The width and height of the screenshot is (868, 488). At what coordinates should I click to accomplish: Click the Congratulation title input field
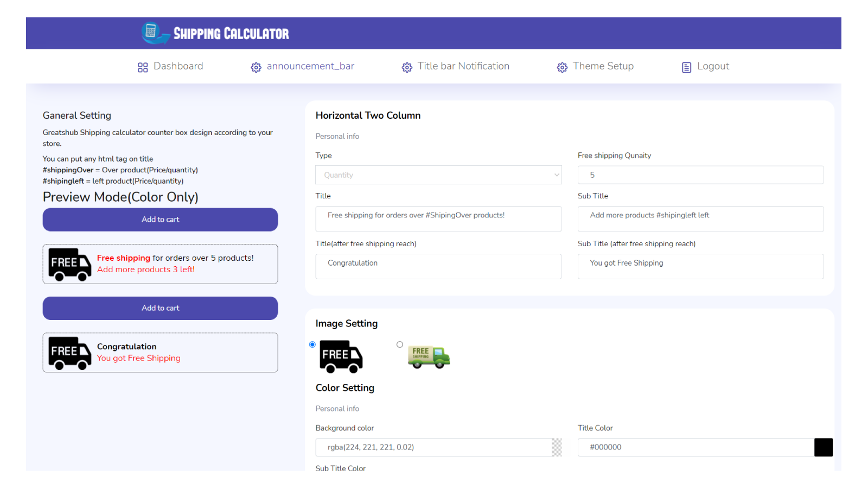438,267
